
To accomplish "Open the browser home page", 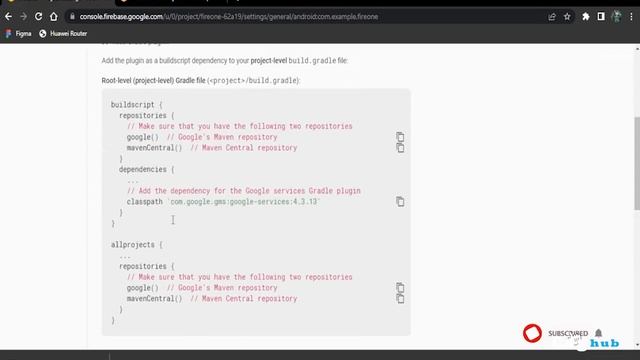I will (53, 17).
